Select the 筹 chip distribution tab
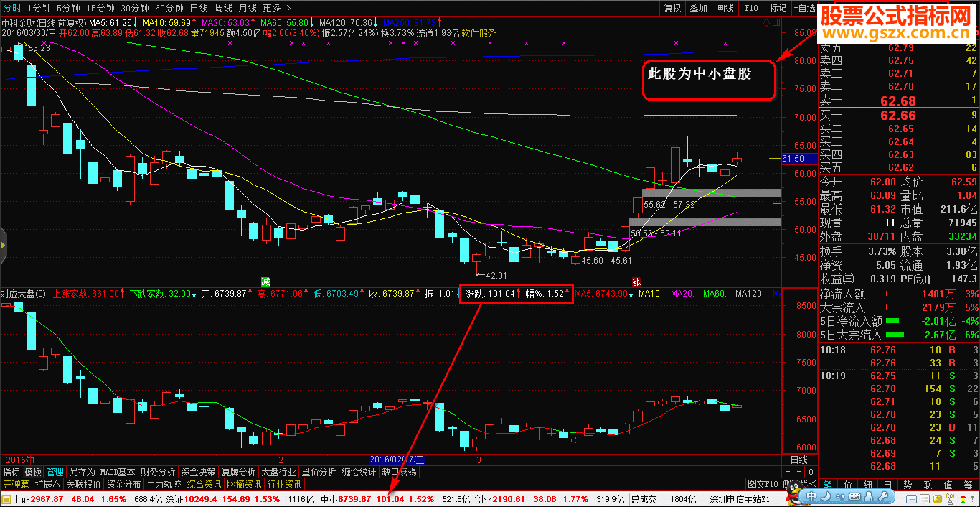The width and height of the screenshot is (980, 507). [x=968, y=485]
